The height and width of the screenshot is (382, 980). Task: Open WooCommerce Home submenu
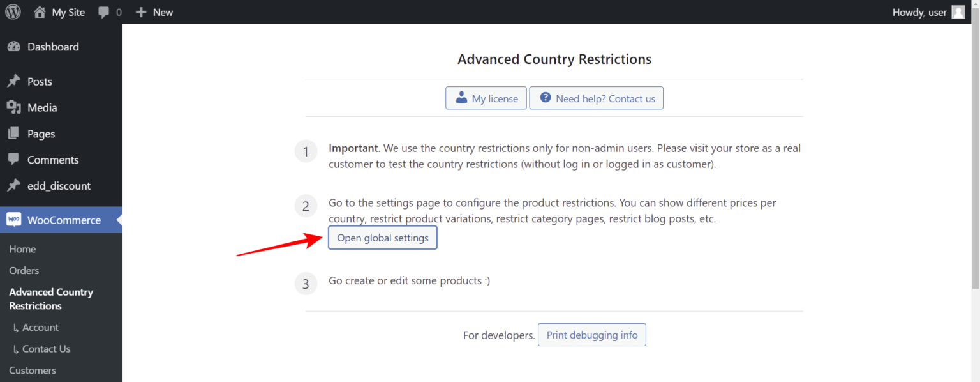[22, 249]
